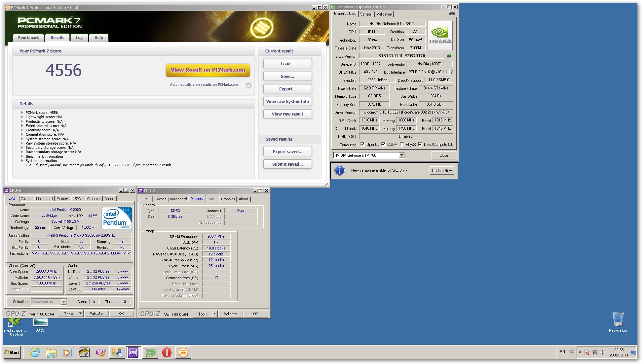
Task: Open Tools dropdown arrow in CPU-Z Memory window
Action: coord(214,314)
